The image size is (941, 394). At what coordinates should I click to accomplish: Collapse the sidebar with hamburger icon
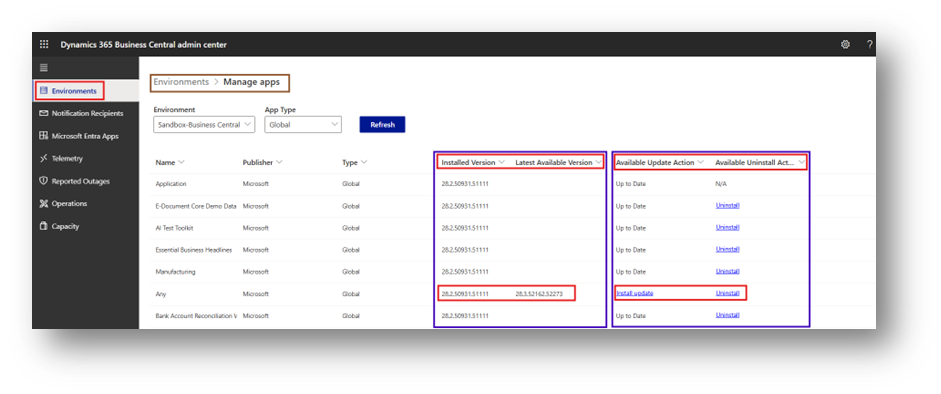coord(44,68)
